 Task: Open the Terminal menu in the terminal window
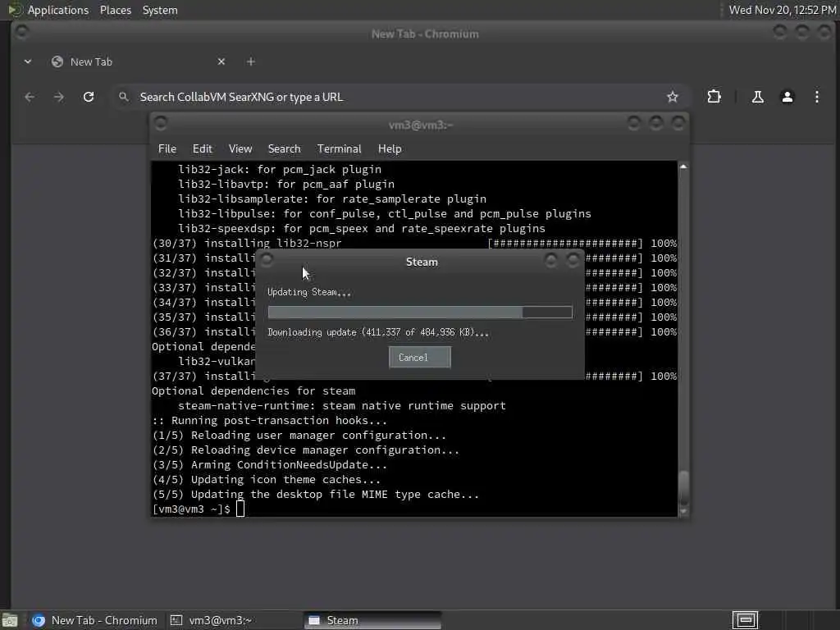click(339, 149)
